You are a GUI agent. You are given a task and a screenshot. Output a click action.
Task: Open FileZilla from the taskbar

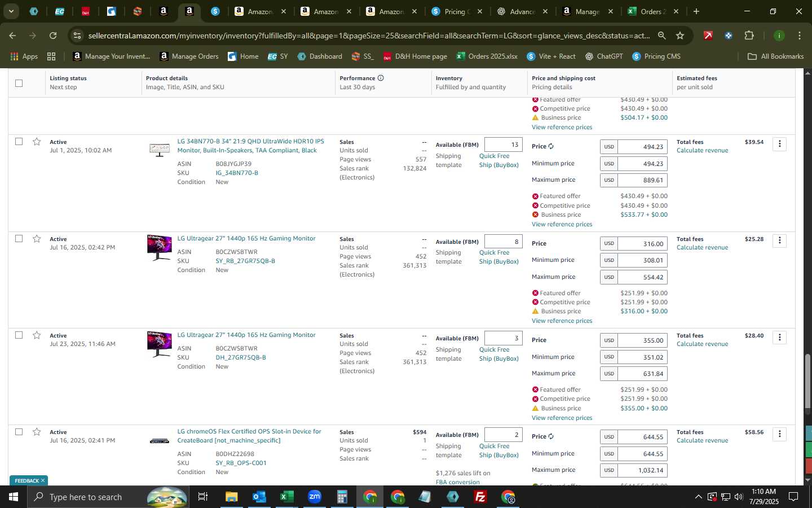(480, 497)
